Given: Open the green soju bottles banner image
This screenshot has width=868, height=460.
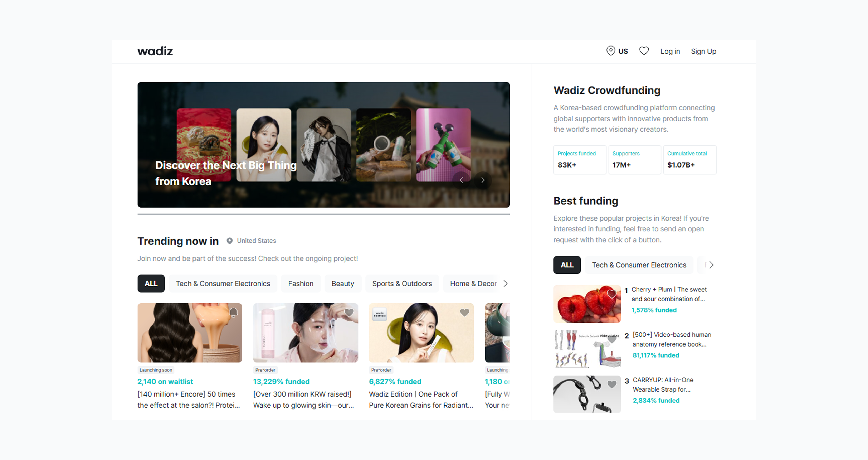Looking at the screenshot, I should [443, 145].
